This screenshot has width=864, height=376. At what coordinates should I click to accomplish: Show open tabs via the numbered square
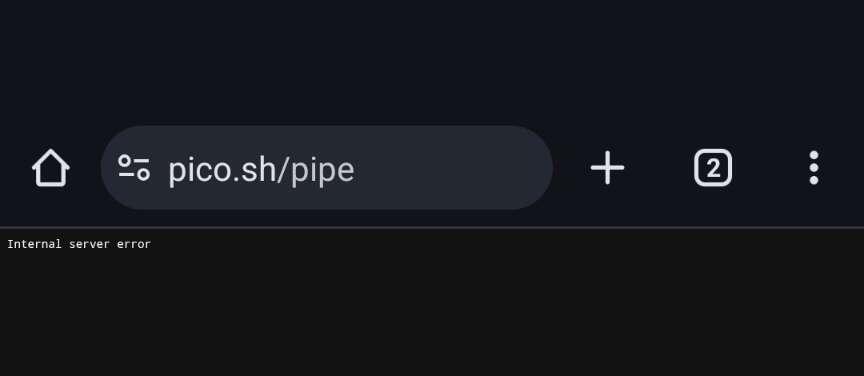(x=713, y=168)
